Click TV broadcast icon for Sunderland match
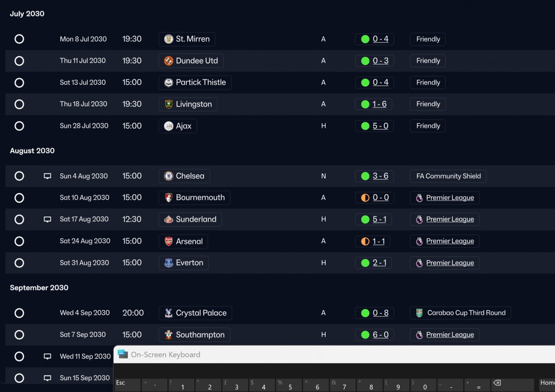Viewport: 555px width, 392px height. [x=48, y=219]
